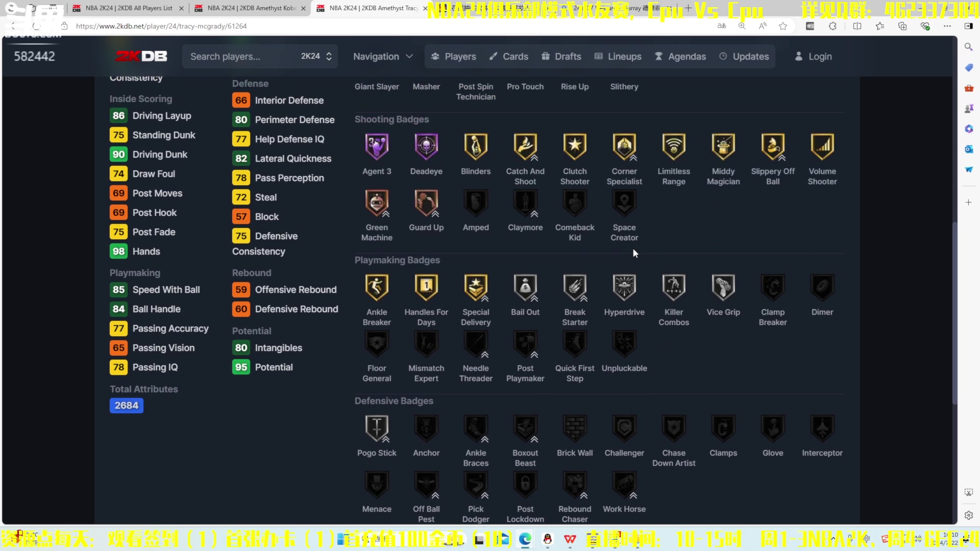Click the Deadeye badge icon
The image size is (980, 551).
(426, 146)
